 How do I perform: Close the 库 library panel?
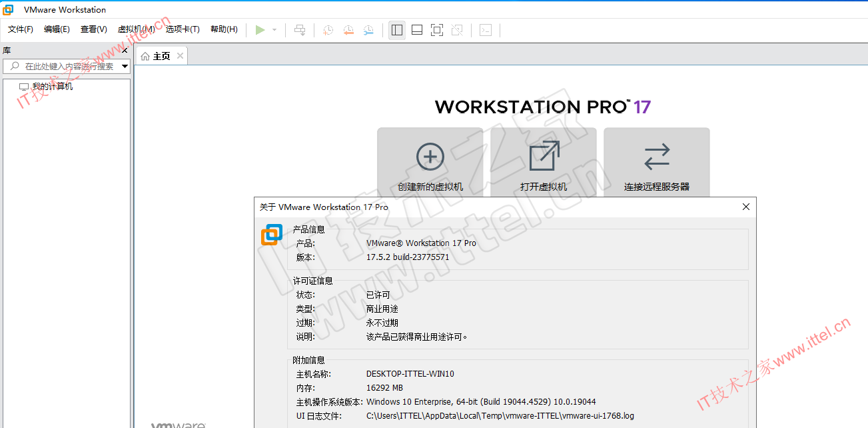pyautogui.click(x=125, y=51)
